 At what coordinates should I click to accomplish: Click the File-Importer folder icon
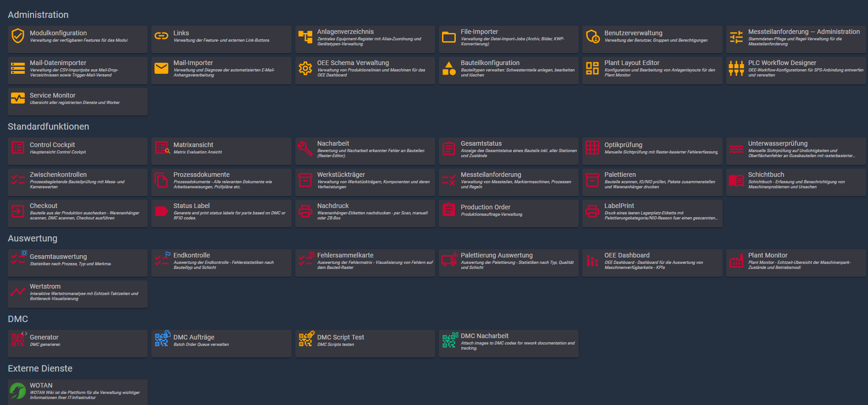449,37
